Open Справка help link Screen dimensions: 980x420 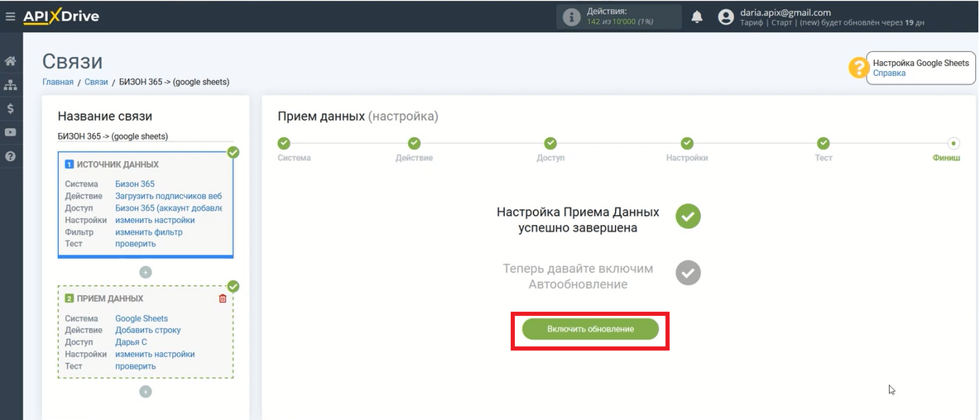pos(890,73)
